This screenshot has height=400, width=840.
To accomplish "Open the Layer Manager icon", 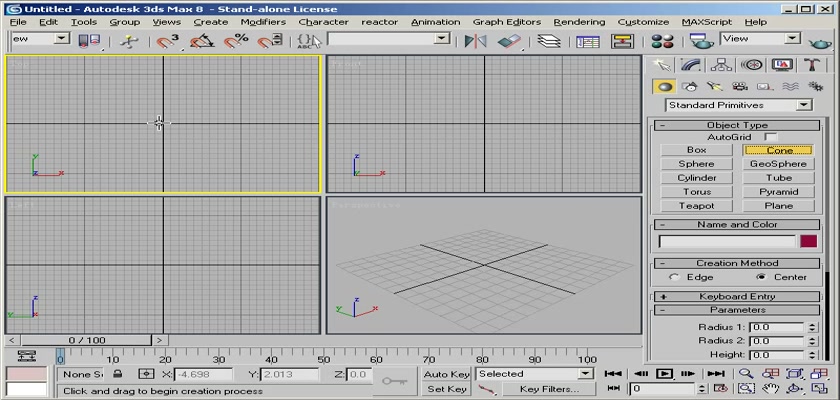I will pos(549,41).
